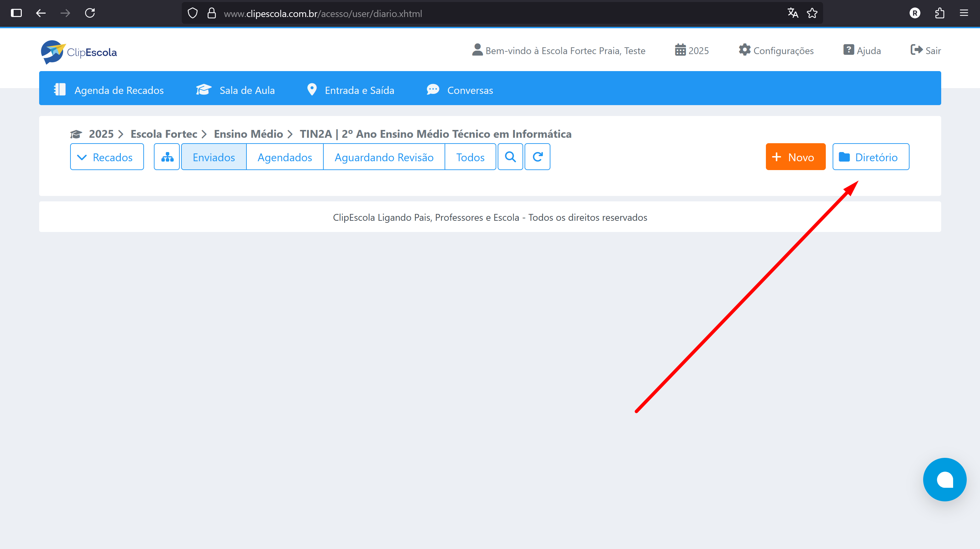Open Configurações gear settings
980x549 pixels.
coord(776,51)
